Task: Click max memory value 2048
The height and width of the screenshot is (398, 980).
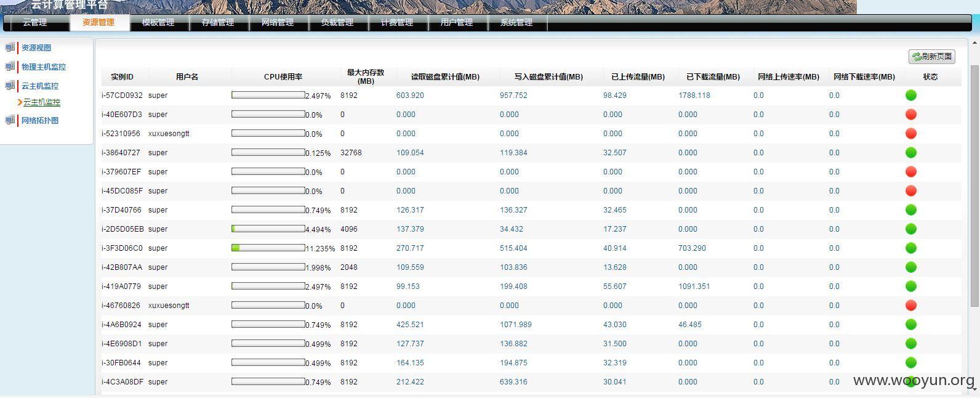Action: coord(349,267)
